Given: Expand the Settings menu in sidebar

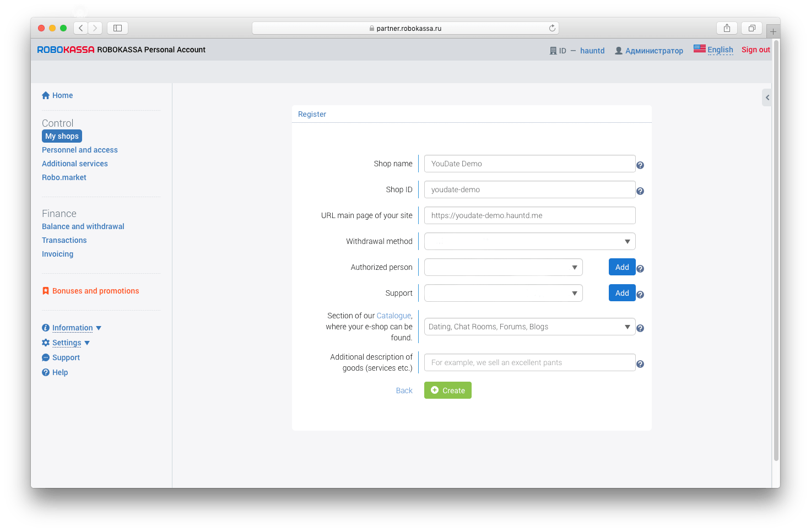Looking at the screenshot, I should [x=67, y=343].
